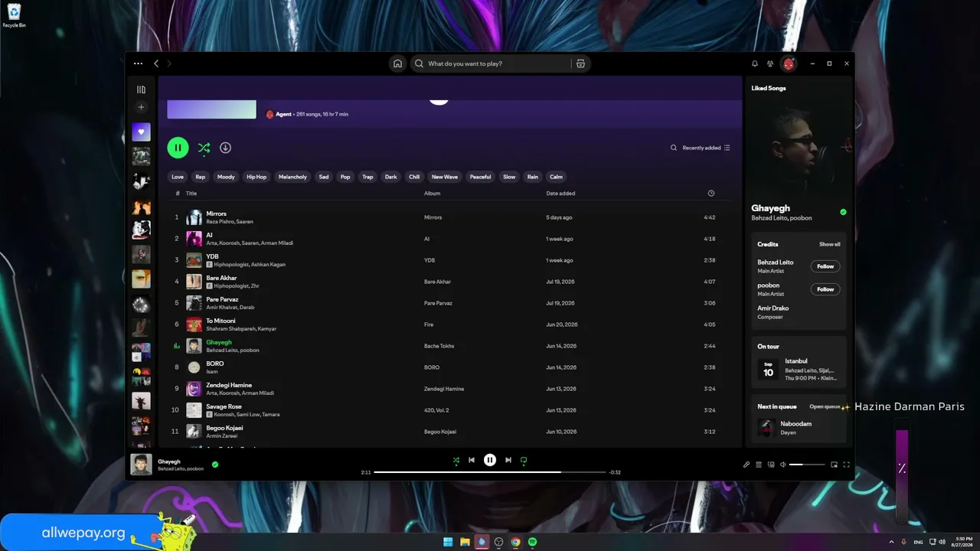Open Windows Start menu
This screenshot has height=551, width=980.
coord(448,542)
